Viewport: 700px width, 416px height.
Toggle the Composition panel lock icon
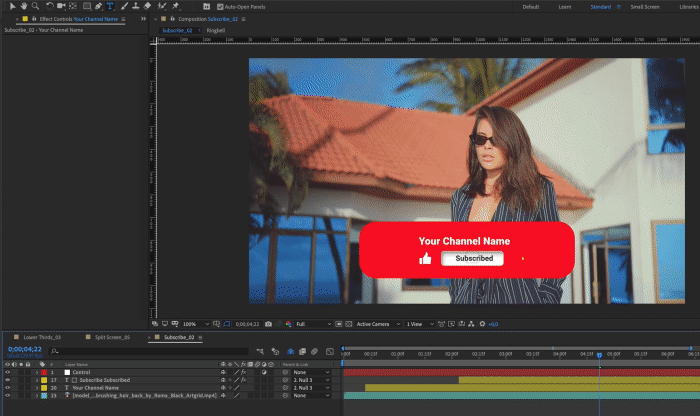tap(172, 19)
